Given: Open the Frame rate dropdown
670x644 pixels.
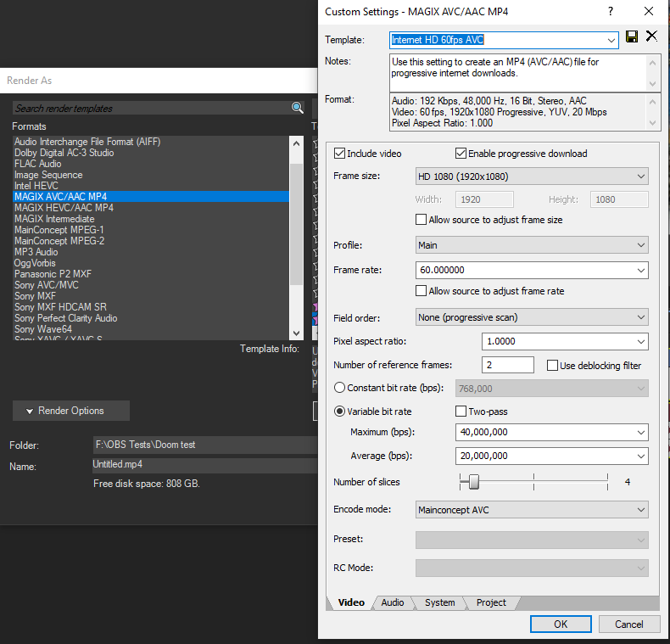Looking at the screenshot, I should pyautogui.click(x=641, y=271).
